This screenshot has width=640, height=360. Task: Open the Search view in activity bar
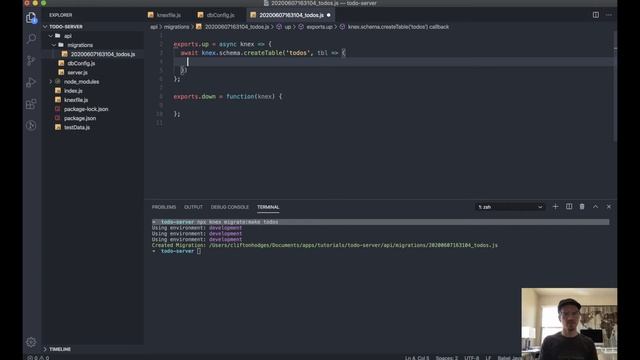point(31,39)
